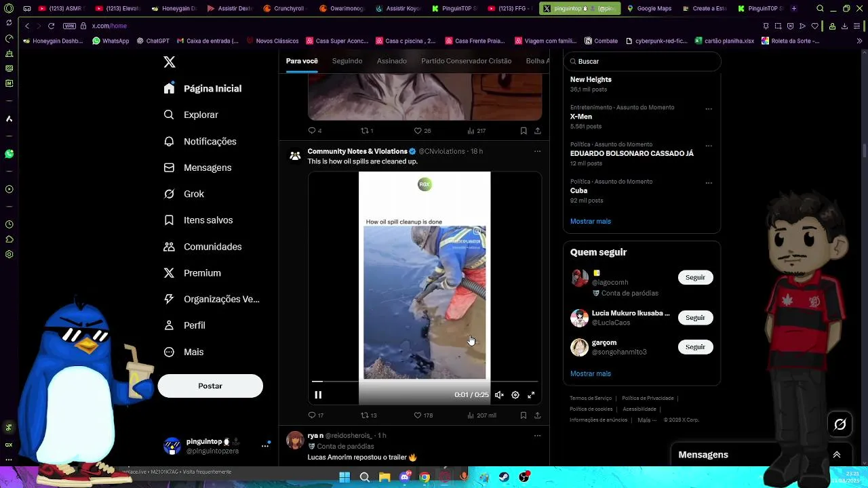Expand the Mensagens drawer arrows

pos(837,455)
